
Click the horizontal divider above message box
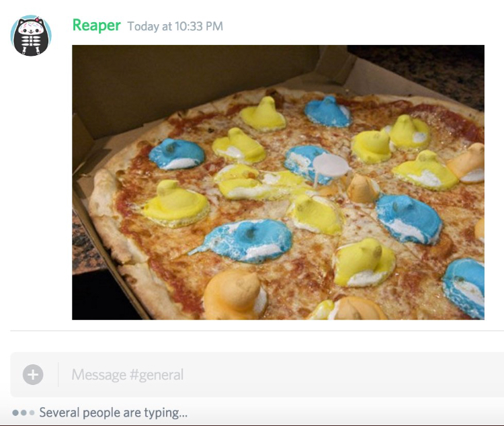[257, 331]
